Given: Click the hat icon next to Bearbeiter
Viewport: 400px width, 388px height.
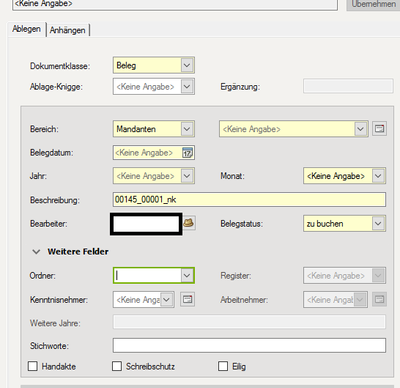Looking at the screenshot, I should (x=189, y=223).
